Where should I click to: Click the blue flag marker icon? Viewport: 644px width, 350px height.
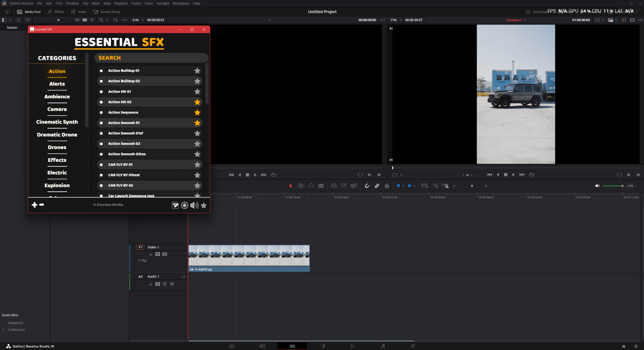tap(398, 186)
